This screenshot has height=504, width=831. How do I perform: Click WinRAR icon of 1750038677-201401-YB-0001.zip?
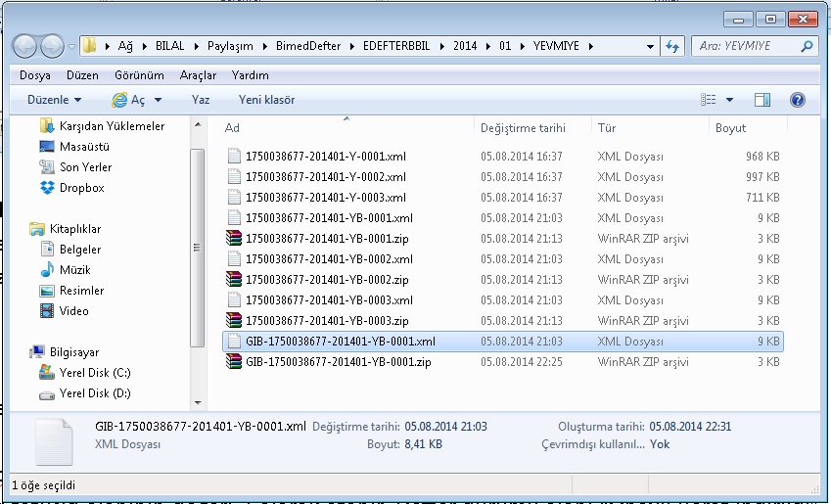[x=234, y=238]
